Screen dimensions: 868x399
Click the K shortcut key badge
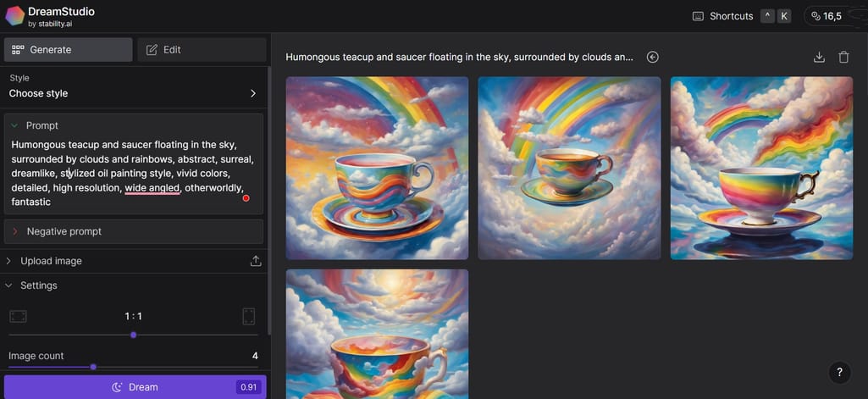click(783, 16)
